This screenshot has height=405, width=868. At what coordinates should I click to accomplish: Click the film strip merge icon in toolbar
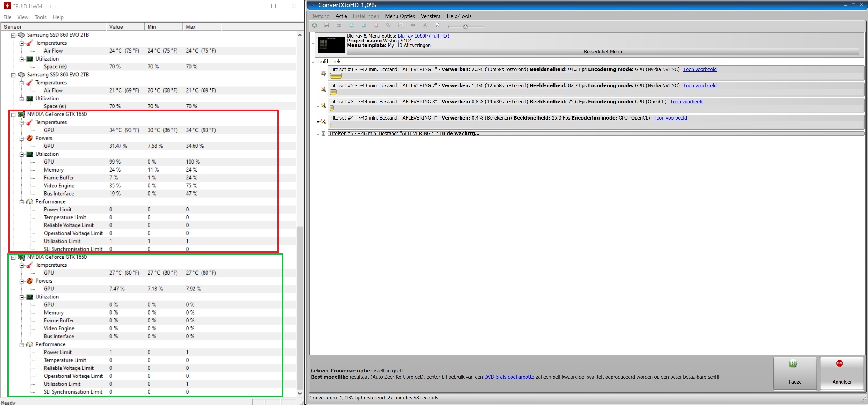click(x=339, y=25)
